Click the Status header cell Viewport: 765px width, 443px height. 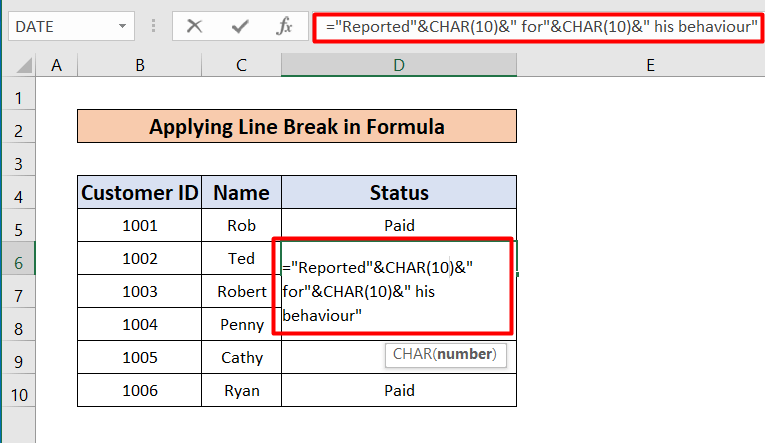(x=399, y=193)
